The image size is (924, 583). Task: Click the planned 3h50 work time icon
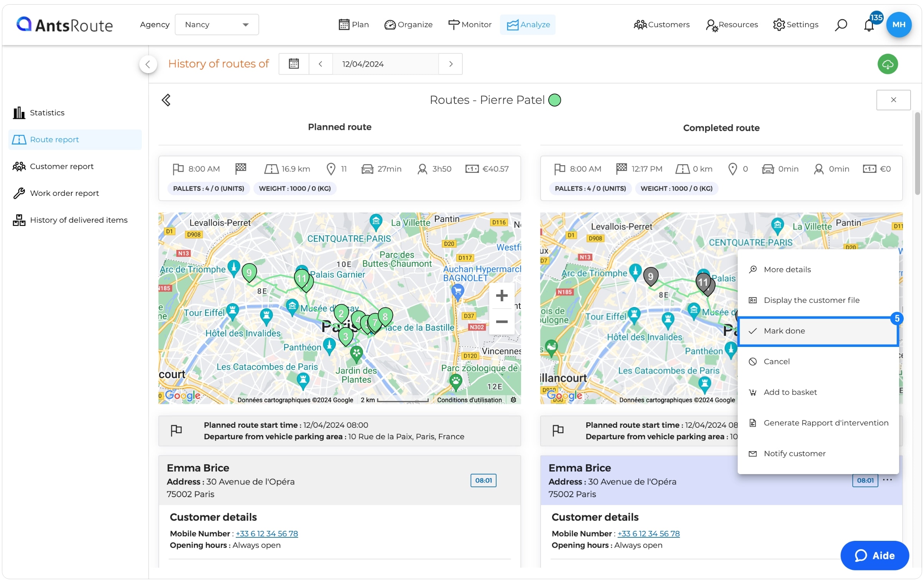pyautogui.click(x=422, y=169)
